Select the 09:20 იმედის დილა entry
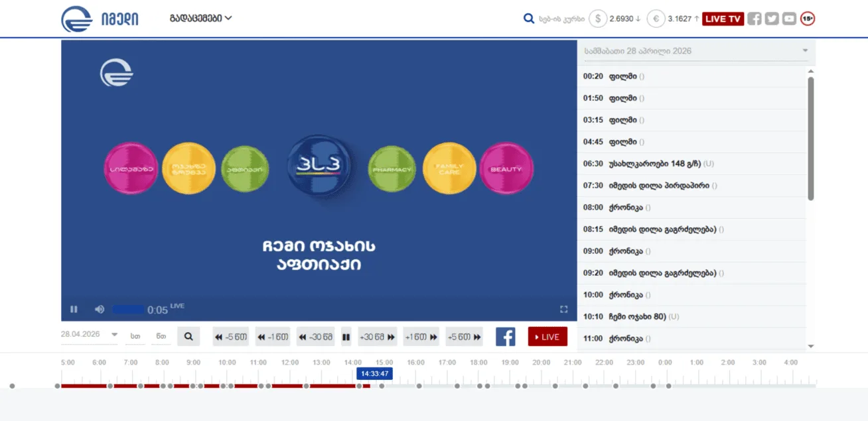 tap(691, 273)
